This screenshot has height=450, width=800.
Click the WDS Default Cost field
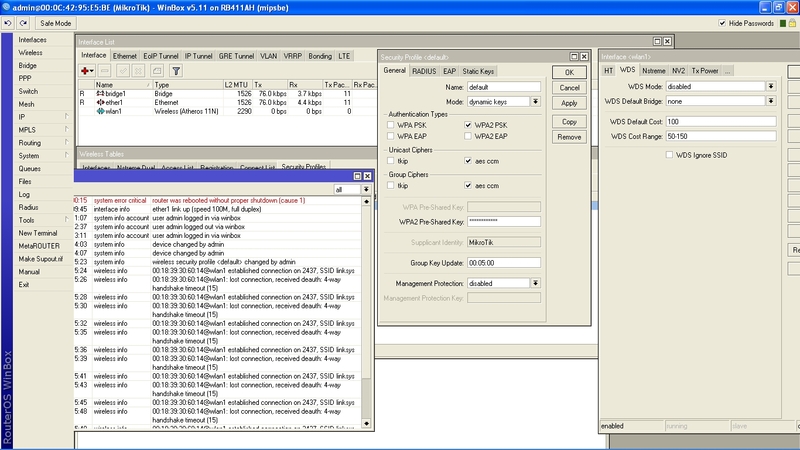tap(721, 121)
